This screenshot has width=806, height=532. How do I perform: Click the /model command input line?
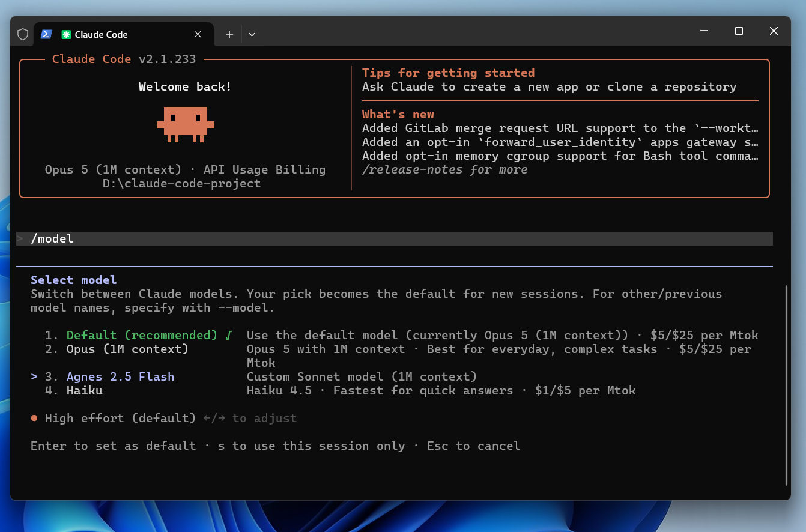395,239
